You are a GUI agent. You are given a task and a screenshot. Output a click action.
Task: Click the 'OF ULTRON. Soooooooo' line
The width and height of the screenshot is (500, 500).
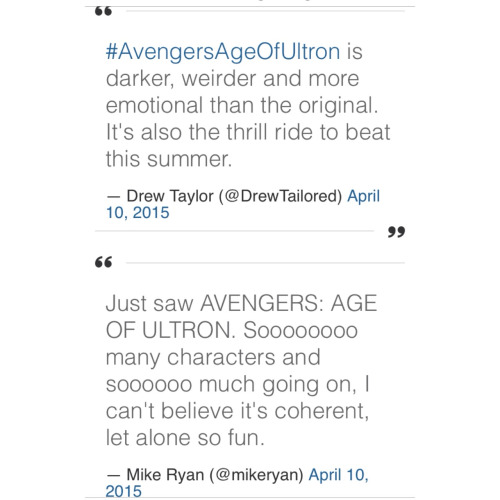click(x=232, y=330)
